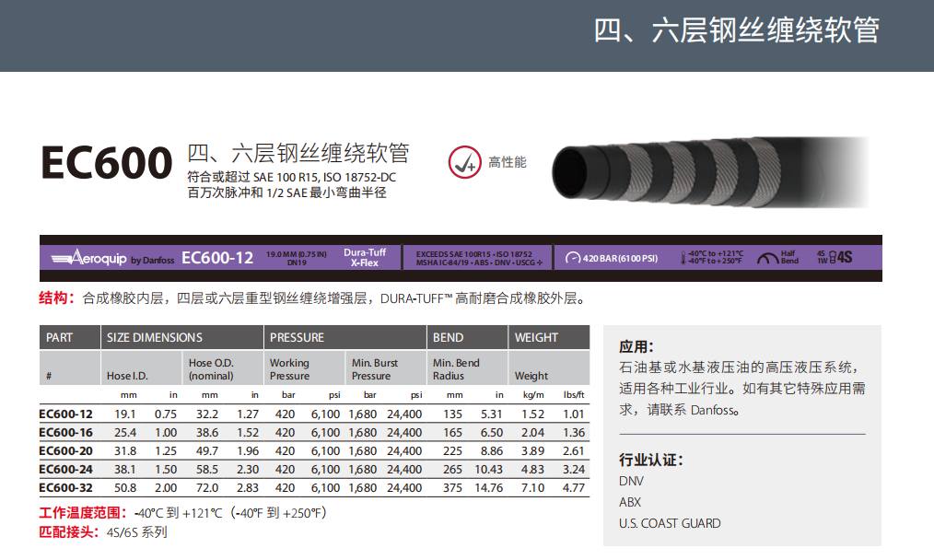934x560 pixels.
Task: Click the -40°C to +121°C layline marking
Action: click(716, 257)
